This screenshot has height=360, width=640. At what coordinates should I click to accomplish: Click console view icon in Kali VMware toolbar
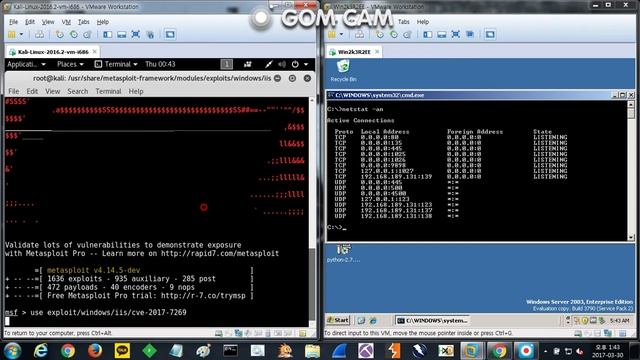pos(170,35)
